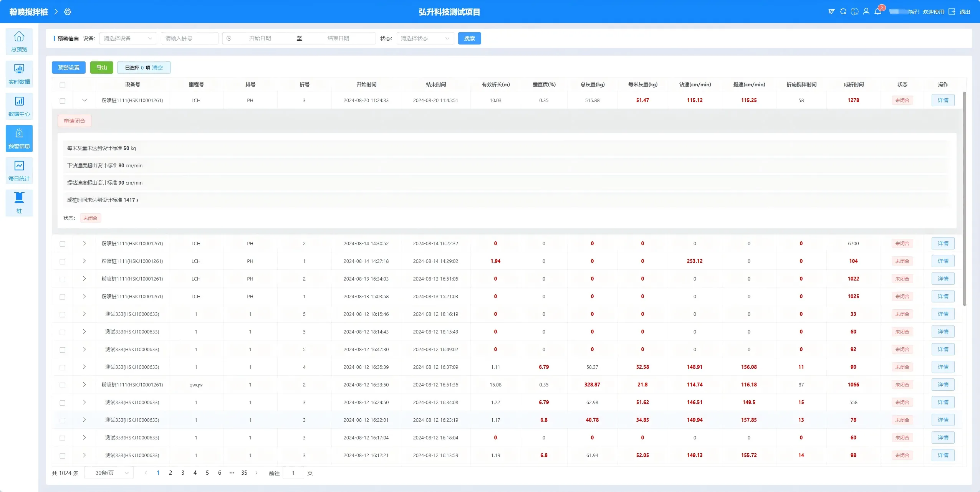
Task: Open notifications bell with badge 2
Action: click(878, 12)
